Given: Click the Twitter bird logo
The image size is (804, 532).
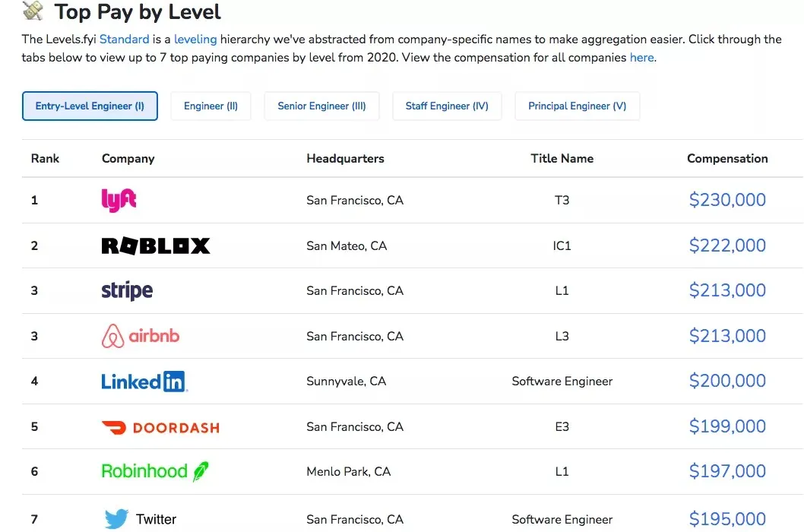Looking at the screenshot, I should 116,519.
